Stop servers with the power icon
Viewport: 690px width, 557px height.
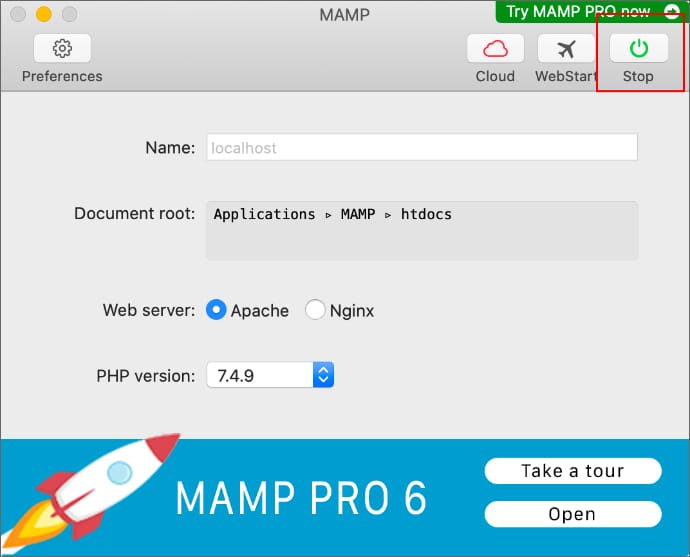pos(638,48)
